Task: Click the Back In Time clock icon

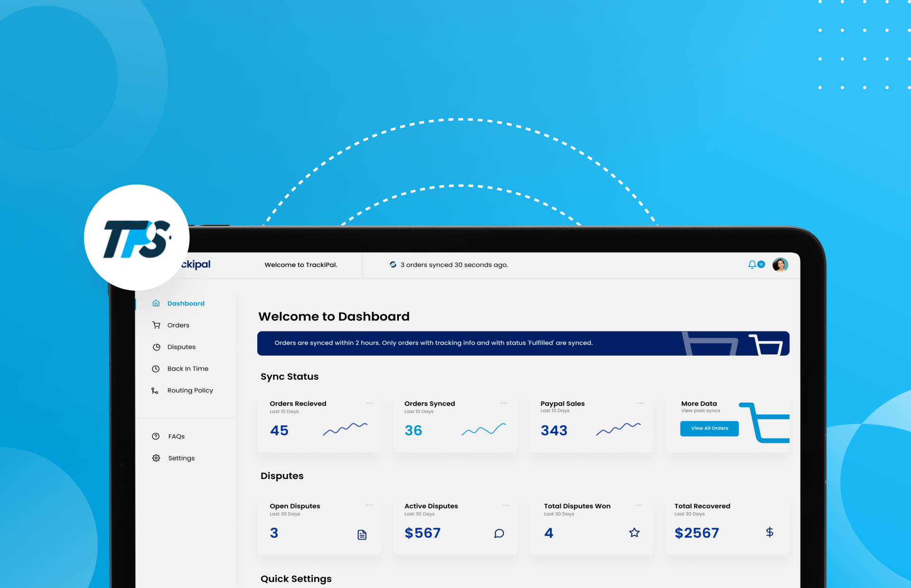Action: click(156, 369)
